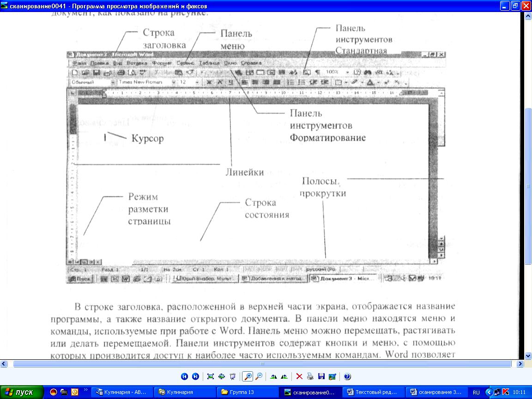Delete the image with the red X
This screenshot has height=399, width=532.
(x=299, y=376)
